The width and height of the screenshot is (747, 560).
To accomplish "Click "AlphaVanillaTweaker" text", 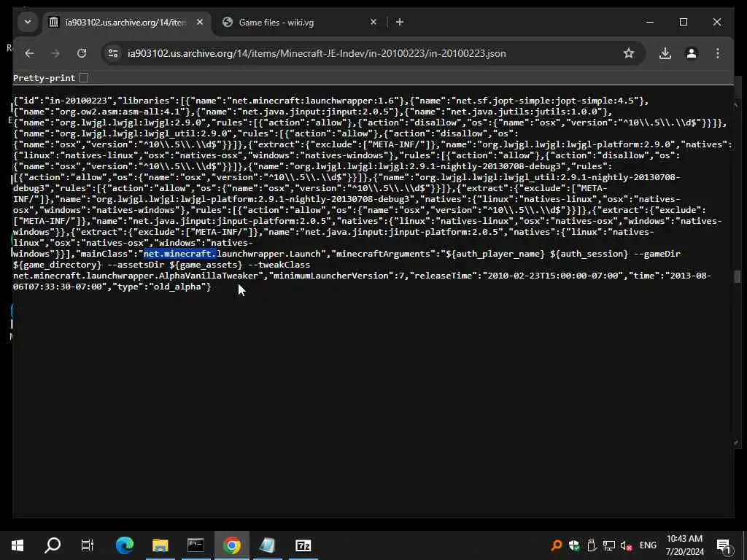I will pos(209,276).
